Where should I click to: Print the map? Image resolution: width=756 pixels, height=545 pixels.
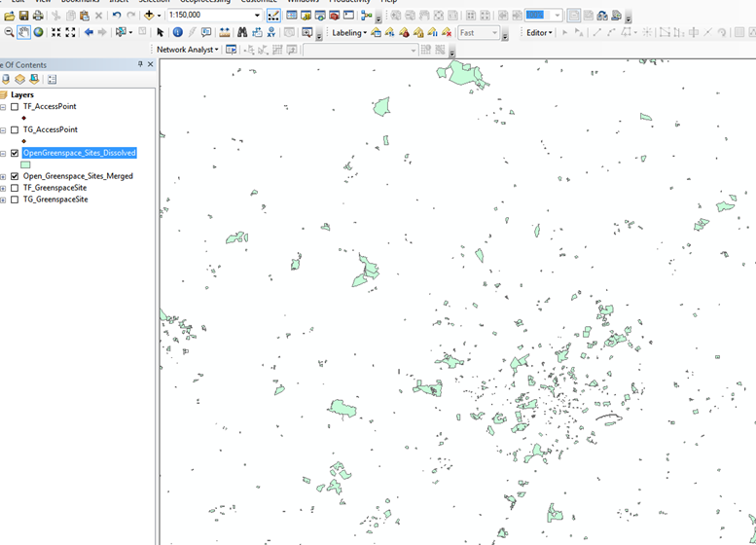(38, 16)
